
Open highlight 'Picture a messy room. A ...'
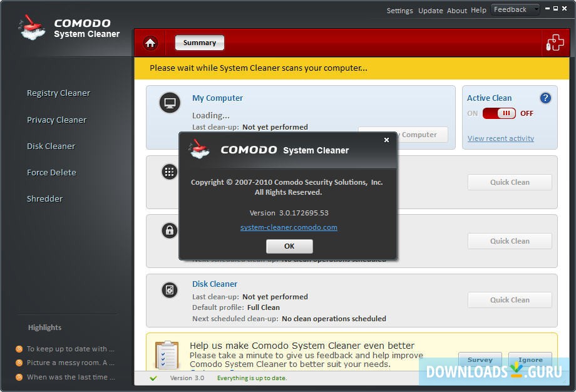coord(71,363)
